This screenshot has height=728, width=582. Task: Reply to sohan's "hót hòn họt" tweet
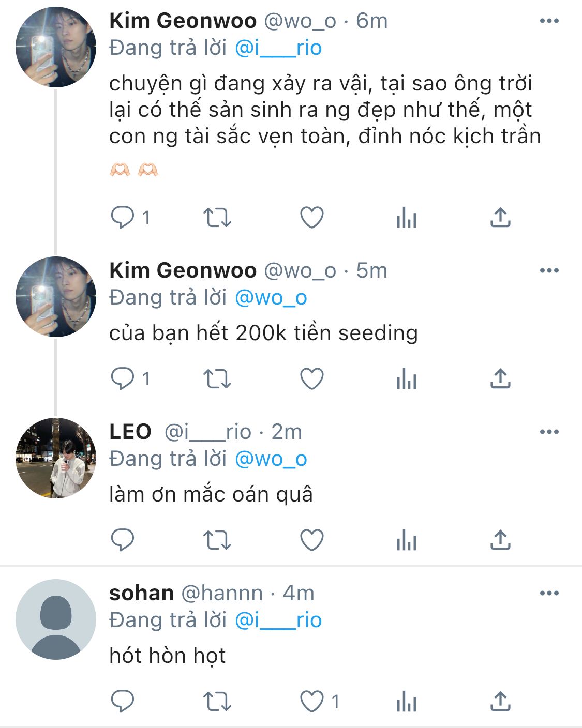coord(123,702)
